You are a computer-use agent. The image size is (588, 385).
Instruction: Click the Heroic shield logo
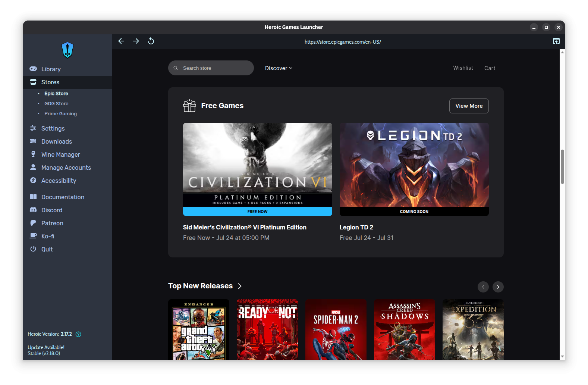[x=67, y=50]
